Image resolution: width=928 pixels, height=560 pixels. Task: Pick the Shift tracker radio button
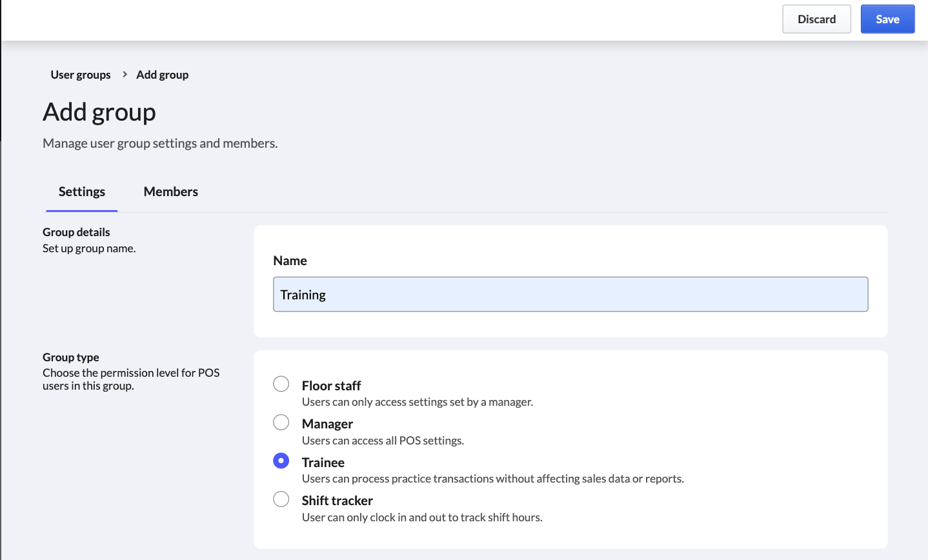pyautogui.click(x=281, y=499)
